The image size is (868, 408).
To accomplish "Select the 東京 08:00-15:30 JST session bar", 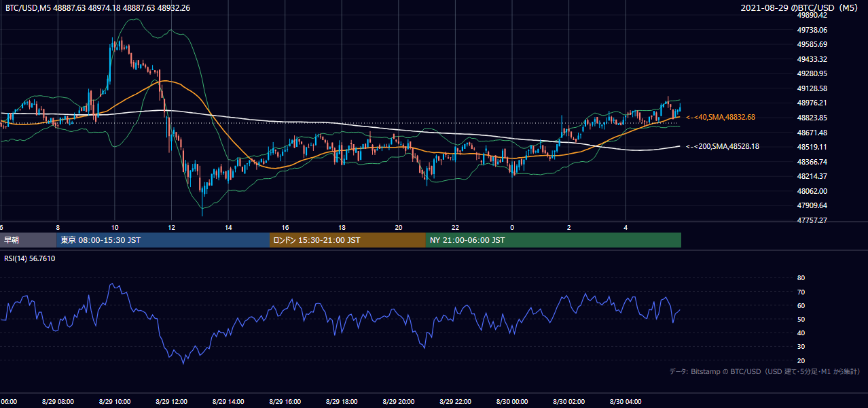I will (x=164, y=240).
